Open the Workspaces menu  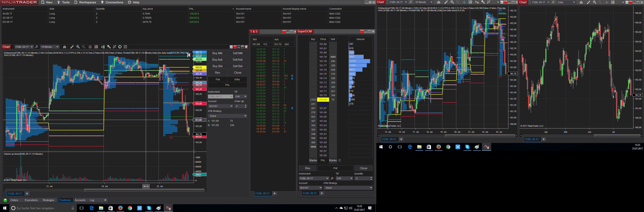pos(85,2)
